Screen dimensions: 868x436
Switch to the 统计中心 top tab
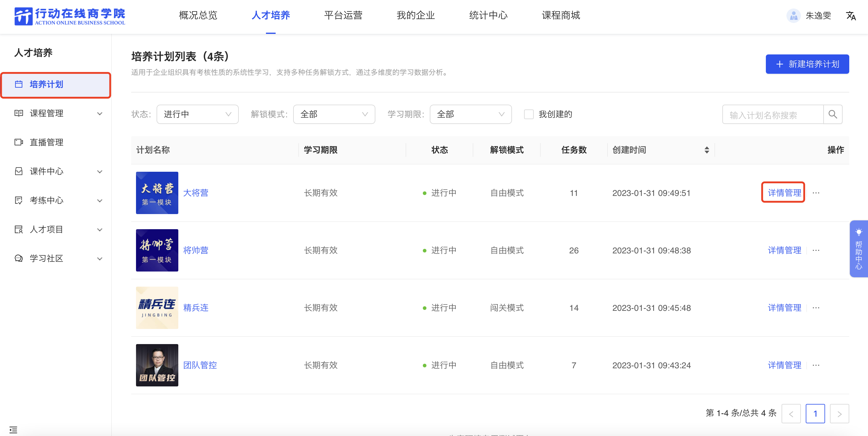pos(488,15)
